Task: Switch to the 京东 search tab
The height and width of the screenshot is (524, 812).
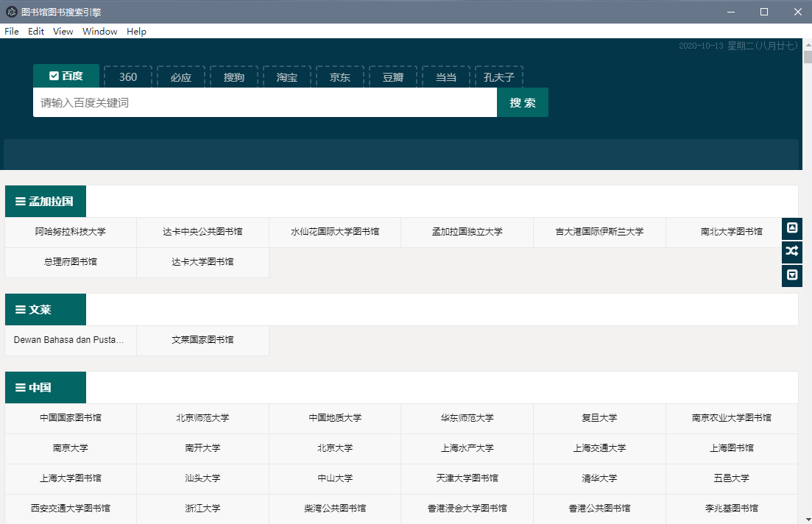Action: (339, 76)
